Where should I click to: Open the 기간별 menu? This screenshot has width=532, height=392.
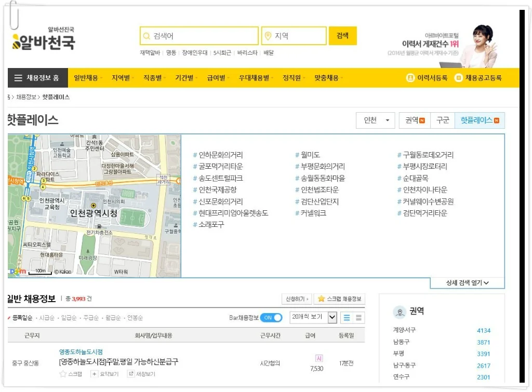tap(184, 78)
